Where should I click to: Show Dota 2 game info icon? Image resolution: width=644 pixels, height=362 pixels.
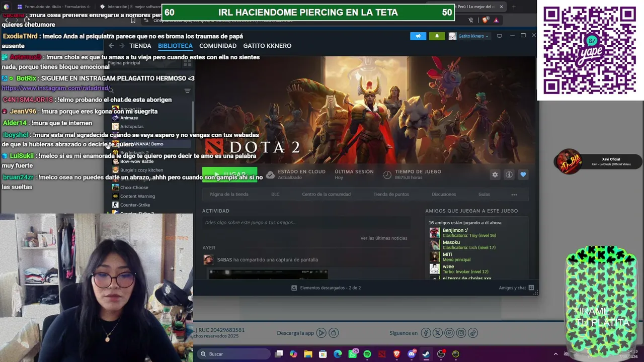(x=509, y=174)
